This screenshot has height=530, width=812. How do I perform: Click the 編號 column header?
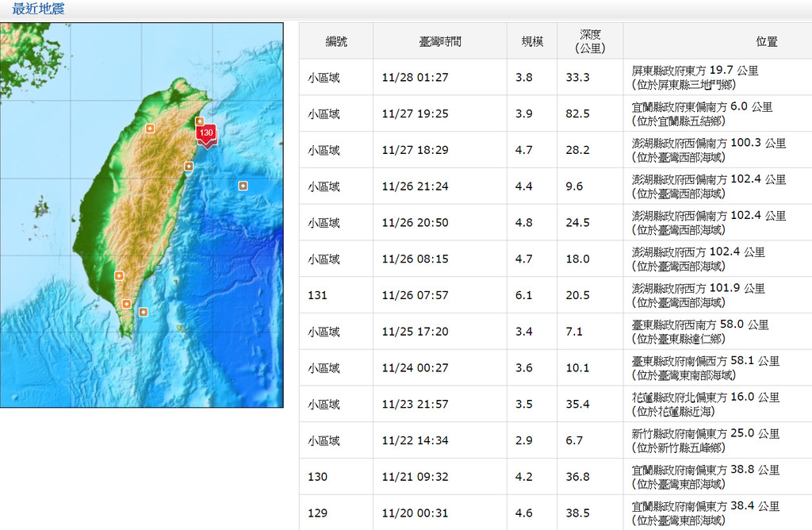point(336,41)
